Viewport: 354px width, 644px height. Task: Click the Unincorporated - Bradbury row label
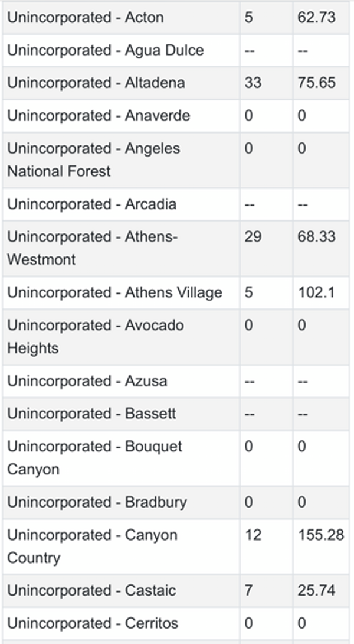click(97, 502)
